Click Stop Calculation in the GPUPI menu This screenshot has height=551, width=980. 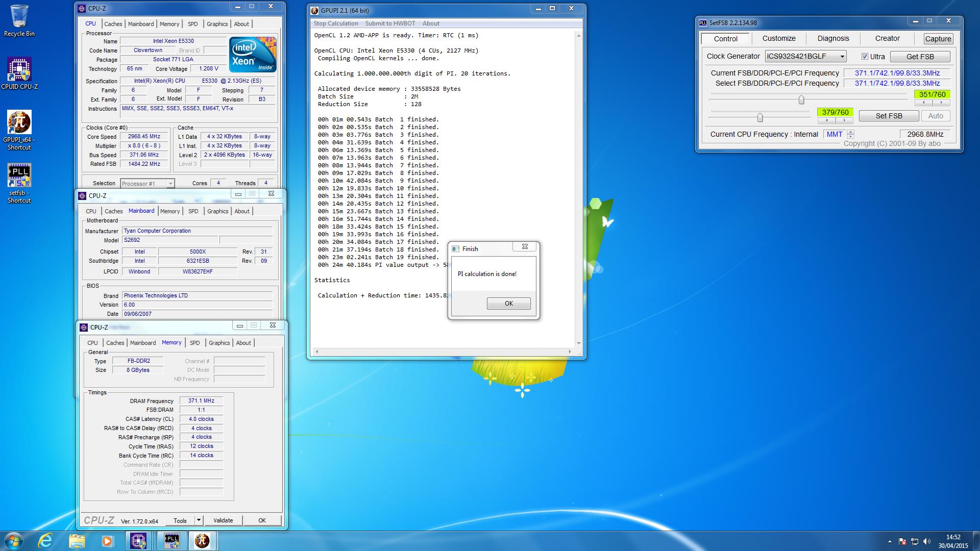tap(336, 23)
